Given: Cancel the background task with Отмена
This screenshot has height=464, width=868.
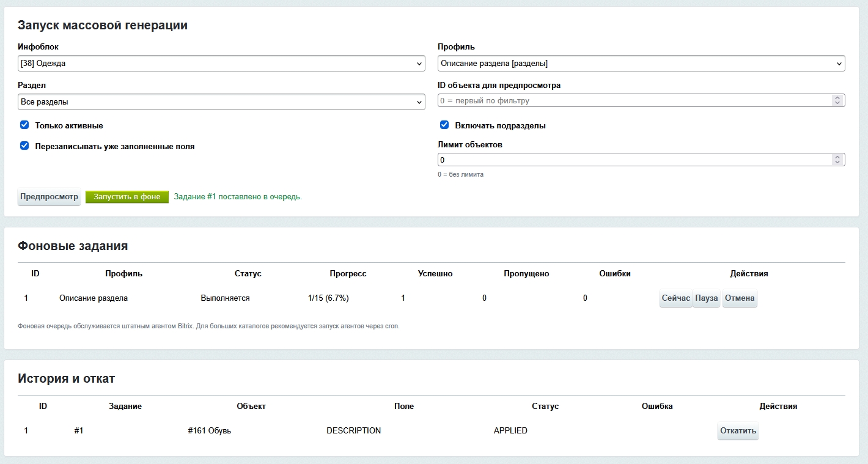Looking at the screenshot, I should coord(740,298).
